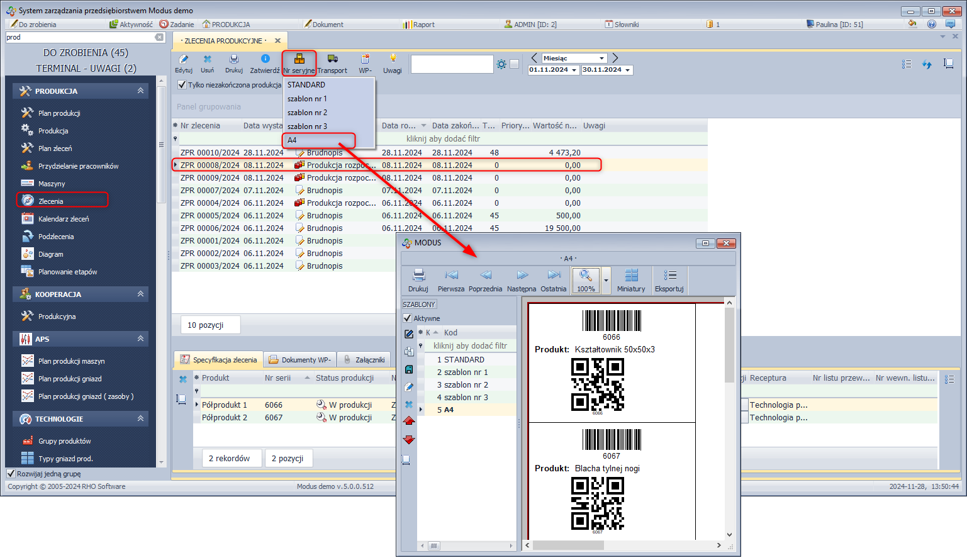Go to Następna page in preview
The height and width of the screenshot is (560, 967).
pyautogui.click(x=522, y=276)
